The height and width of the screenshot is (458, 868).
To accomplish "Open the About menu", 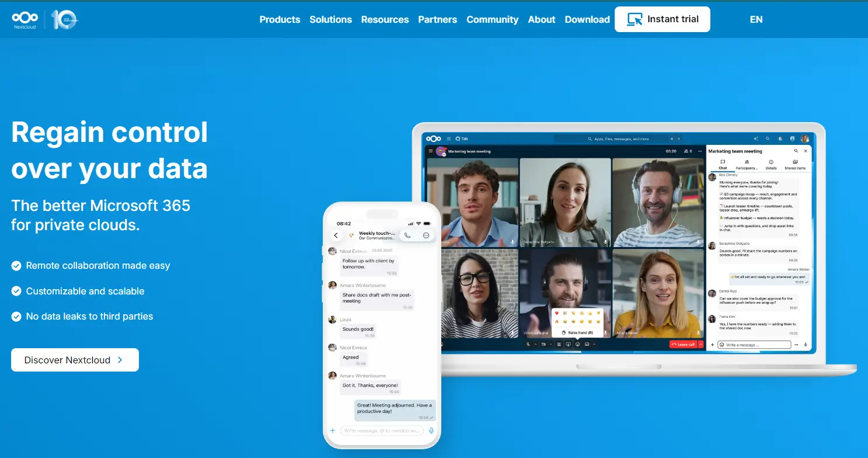I will (x=542, y=19).
